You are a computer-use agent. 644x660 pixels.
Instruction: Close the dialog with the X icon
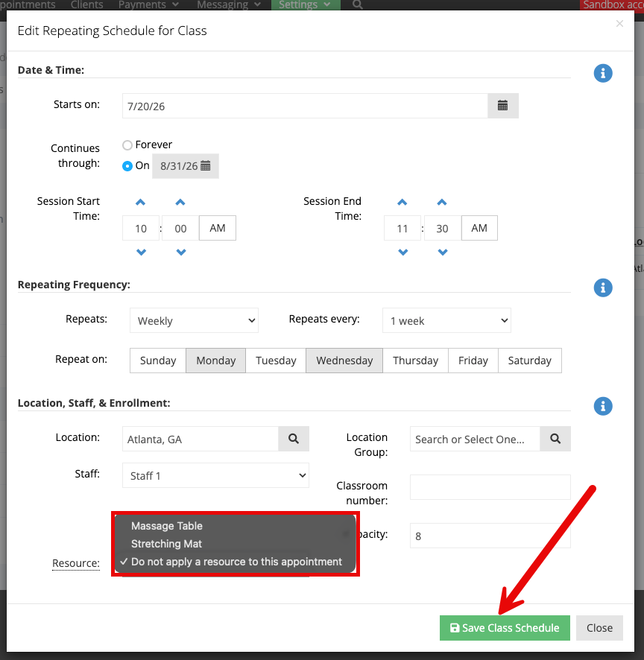(x=619, y=24)
